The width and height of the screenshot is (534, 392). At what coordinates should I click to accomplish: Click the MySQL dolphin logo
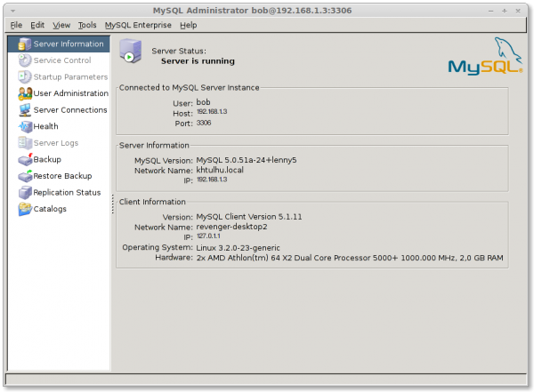[x=485, y=56]
